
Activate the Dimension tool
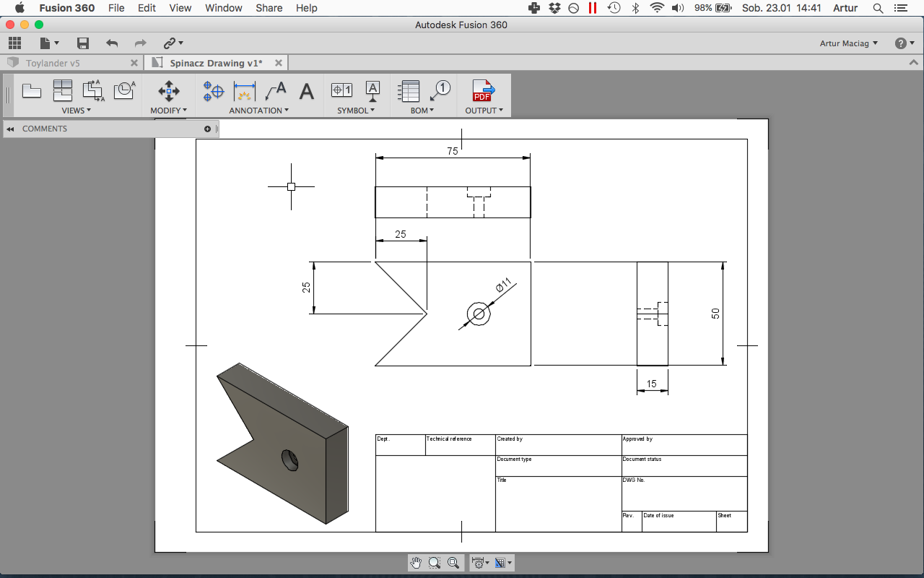coord(245,91)
